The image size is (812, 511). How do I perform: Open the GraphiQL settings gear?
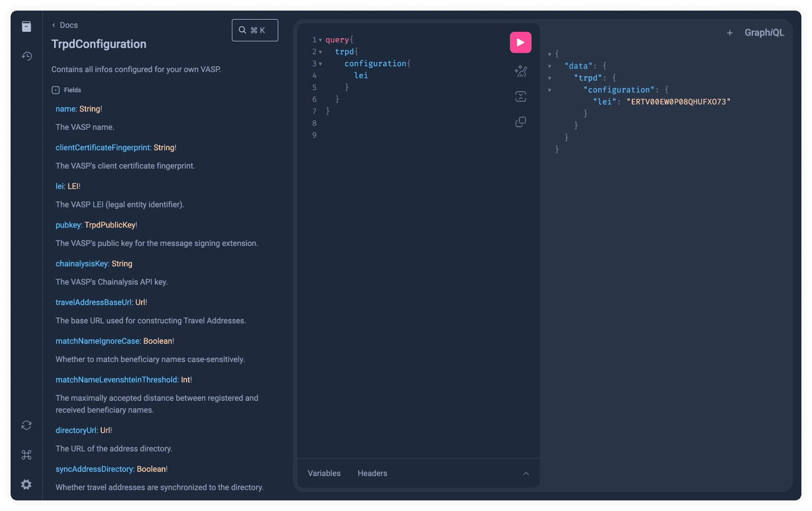(x=26, y=484)
